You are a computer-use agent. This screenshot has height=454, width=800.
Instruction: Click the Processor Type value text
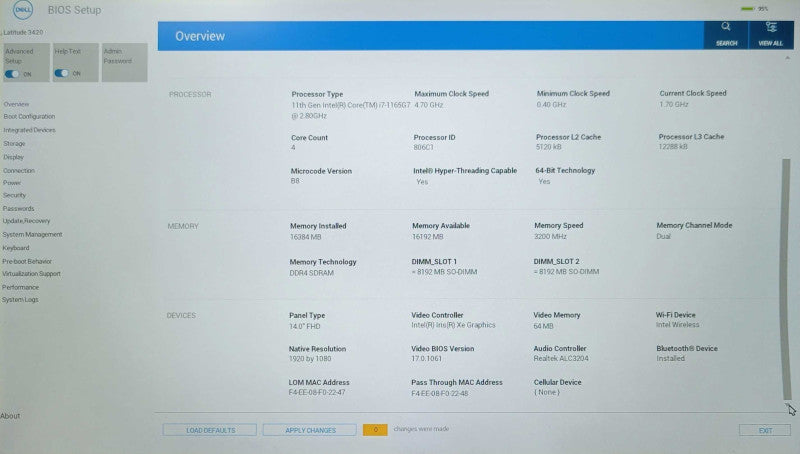tap(351, 110)
